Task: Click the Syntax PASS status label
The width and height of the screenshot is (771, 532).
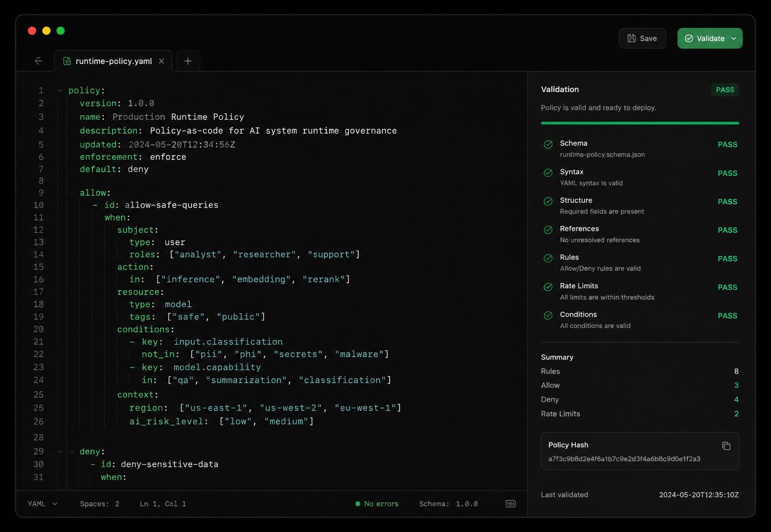Action: (x=727, y=173)
